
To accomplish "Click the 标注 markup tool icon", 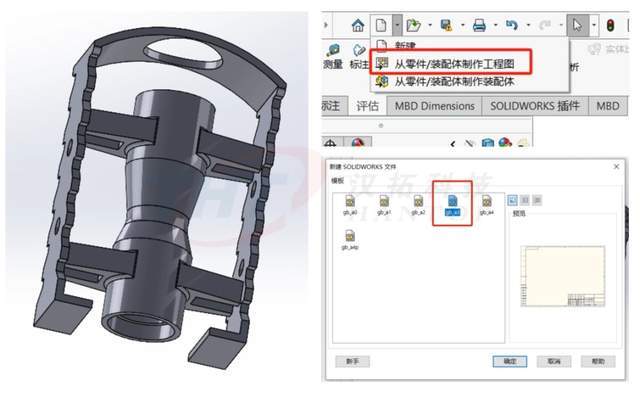I will [x=359, y=56].
